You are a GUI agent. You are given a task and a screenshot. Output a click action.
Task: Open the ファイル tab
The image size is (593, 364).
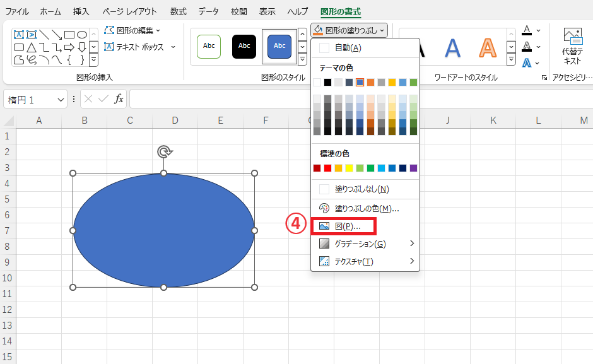click(x=17, y=12)
